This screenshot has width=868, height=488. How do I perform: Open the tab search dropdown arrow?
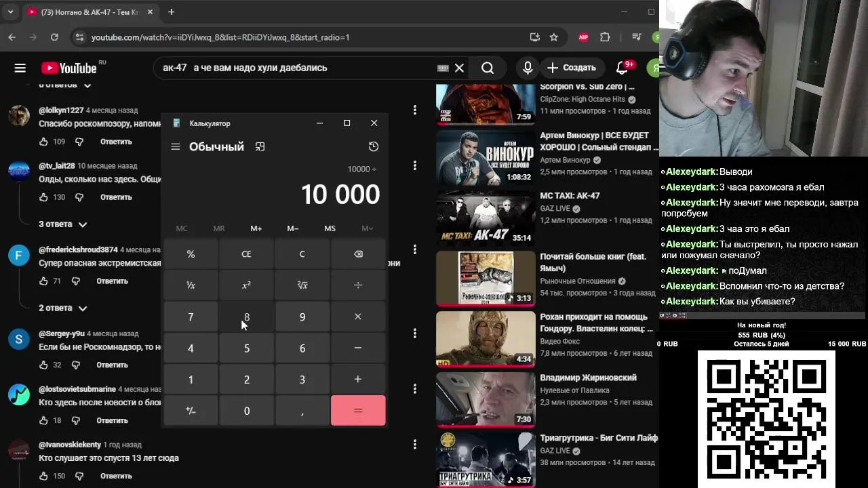pos(10,12)
